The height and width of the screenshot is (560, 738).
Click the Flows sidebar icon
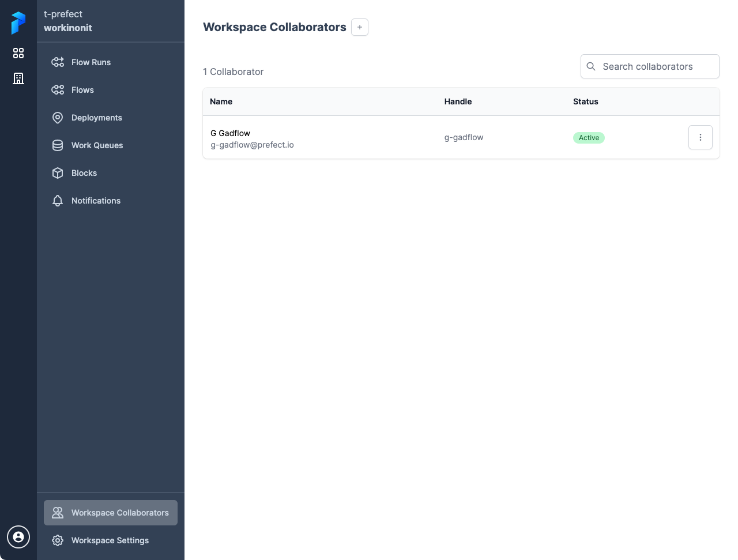(x=58, y=90)
